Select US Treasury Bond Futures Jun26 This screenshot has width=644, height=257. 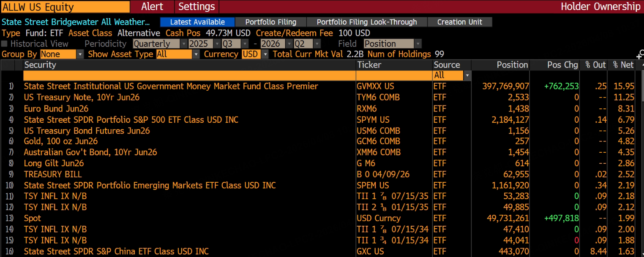coord(87,130)
